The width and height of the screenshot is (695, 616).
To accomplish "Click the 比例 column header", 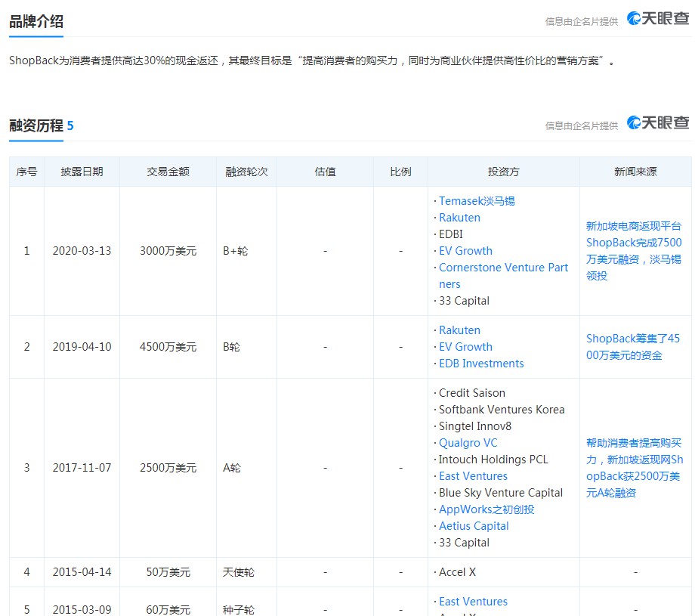I will 400,172.
